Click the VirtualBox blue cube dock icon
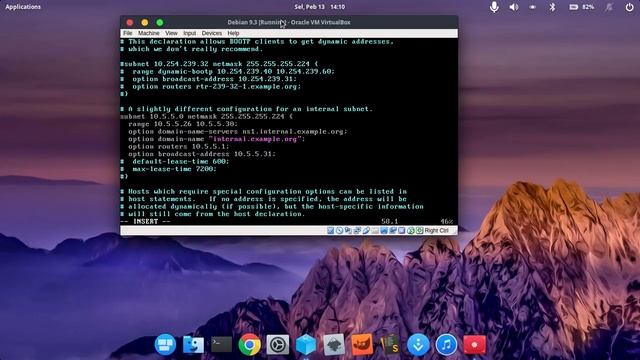Viewport: 640px width, 360px height. [x=306, y=344]
